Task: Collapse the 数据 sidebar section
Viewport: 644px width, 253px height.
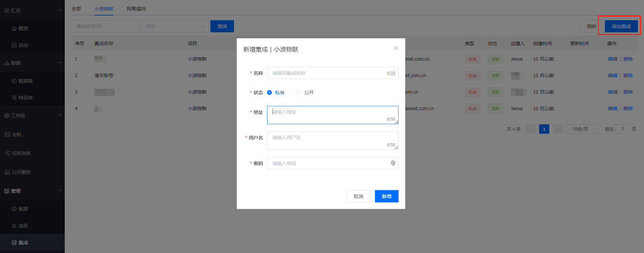Action: 60,63
